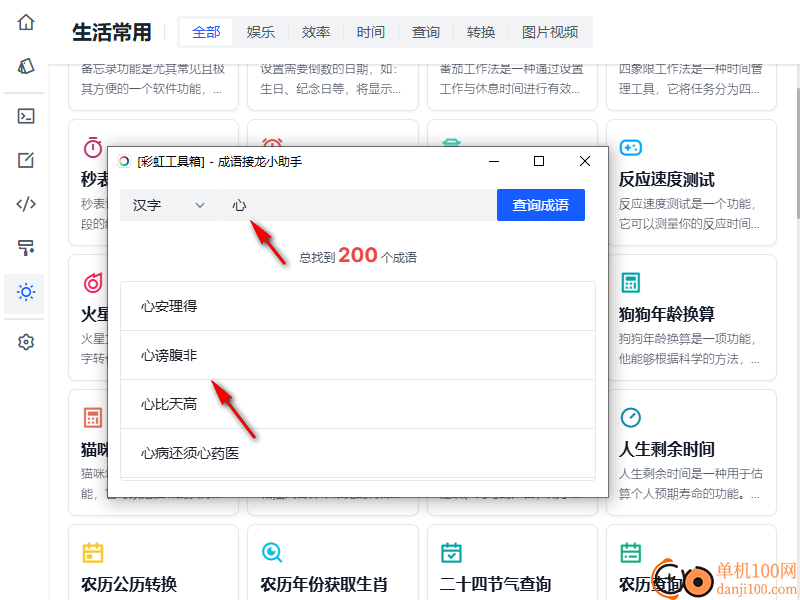
Task: Select the idiom 心病还须心药医
Action: [x=358, y=453]
